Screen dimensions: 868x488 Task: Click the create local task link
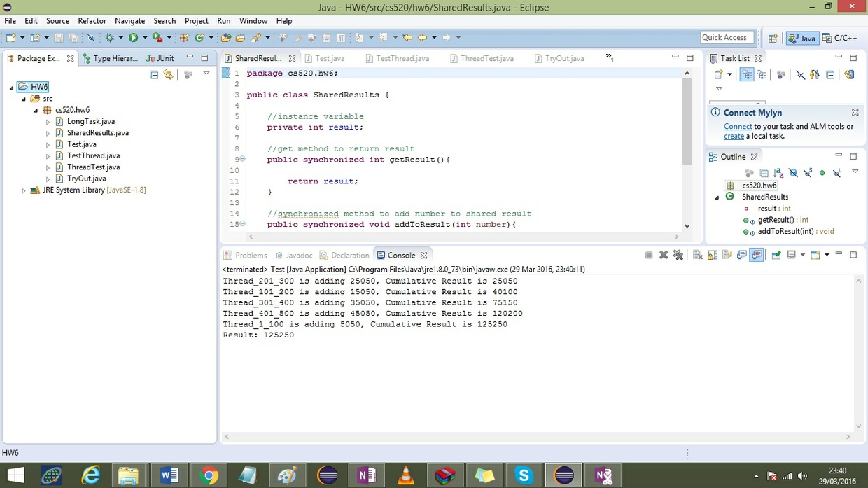pyautogui.click(x=734, y=136)
